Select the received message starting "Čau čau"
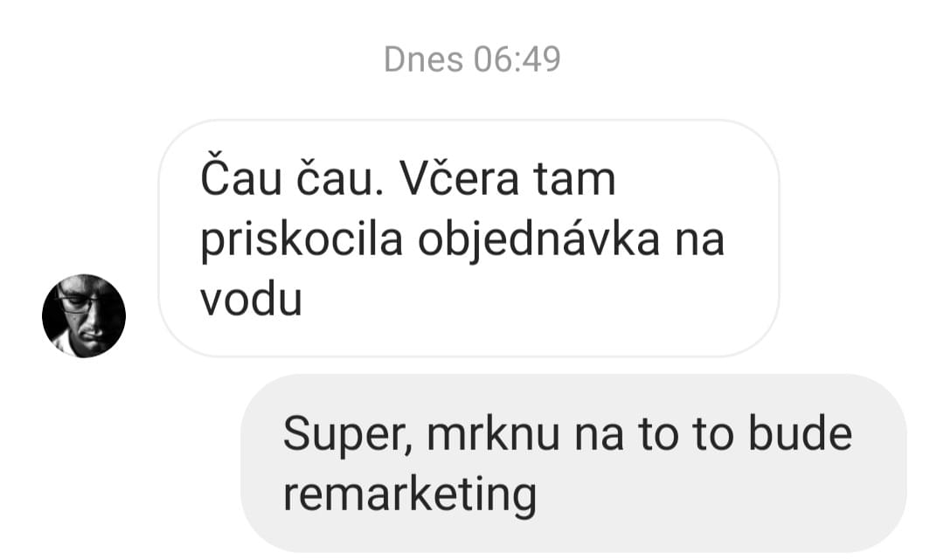944x560 pixels. click(x=469, y=239)
